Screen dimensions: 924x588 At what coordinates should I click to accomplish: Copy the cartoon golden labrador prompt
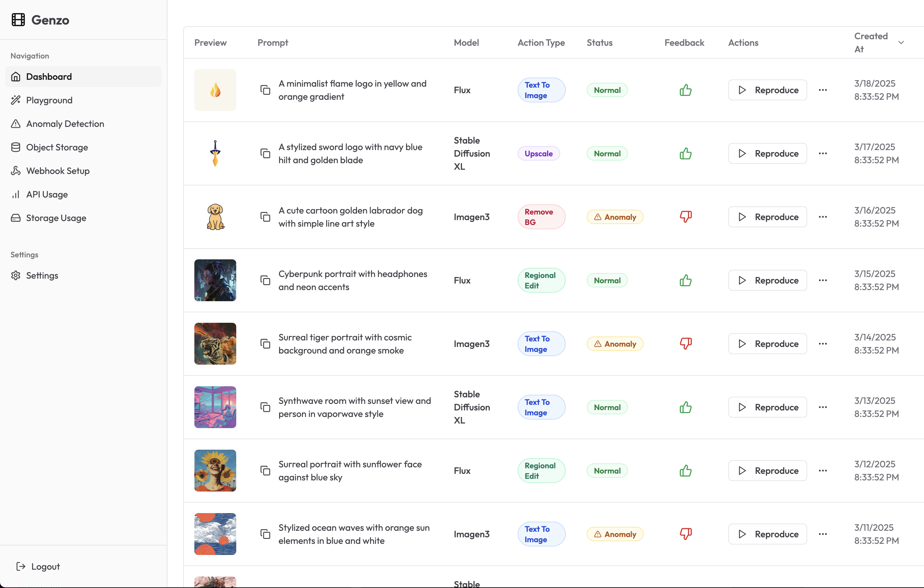[265, 217]
